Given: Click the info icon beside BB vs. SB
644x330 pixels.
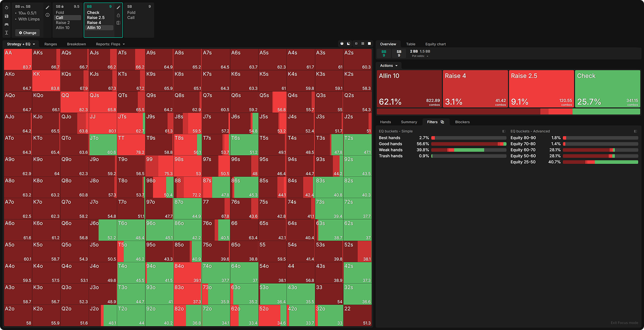Looking at the screenshot, I should [47, 15].
